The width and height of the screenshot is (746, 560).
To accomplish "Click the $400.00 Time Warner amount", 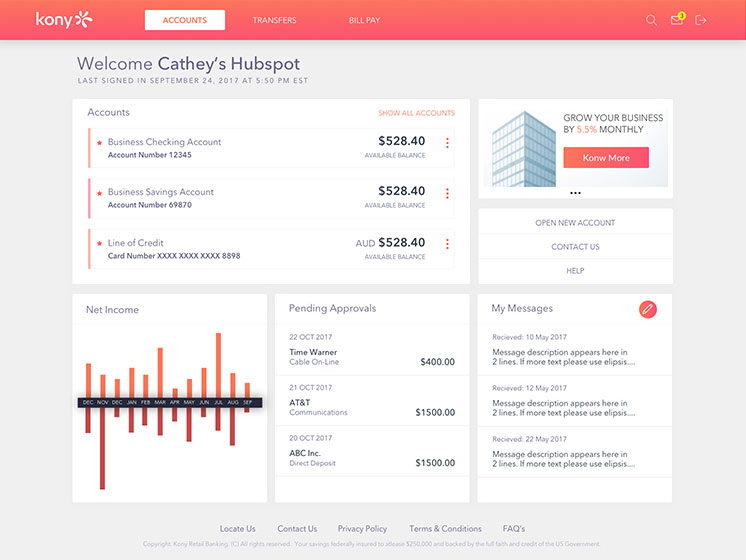I will pyautogui.click(x=438, y=362).
